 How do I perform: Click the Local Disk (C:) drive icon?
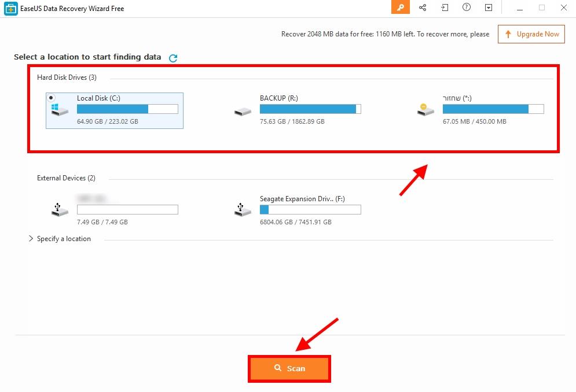60,110
